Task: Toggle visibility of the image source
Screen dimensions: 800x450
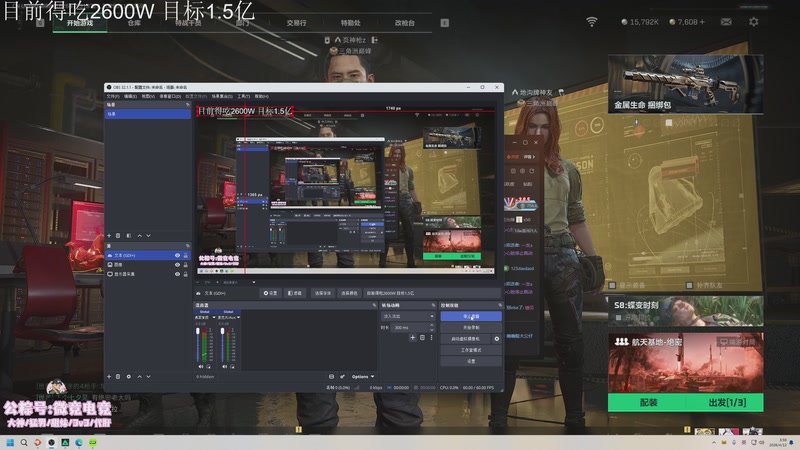Action: coord(178,265)
